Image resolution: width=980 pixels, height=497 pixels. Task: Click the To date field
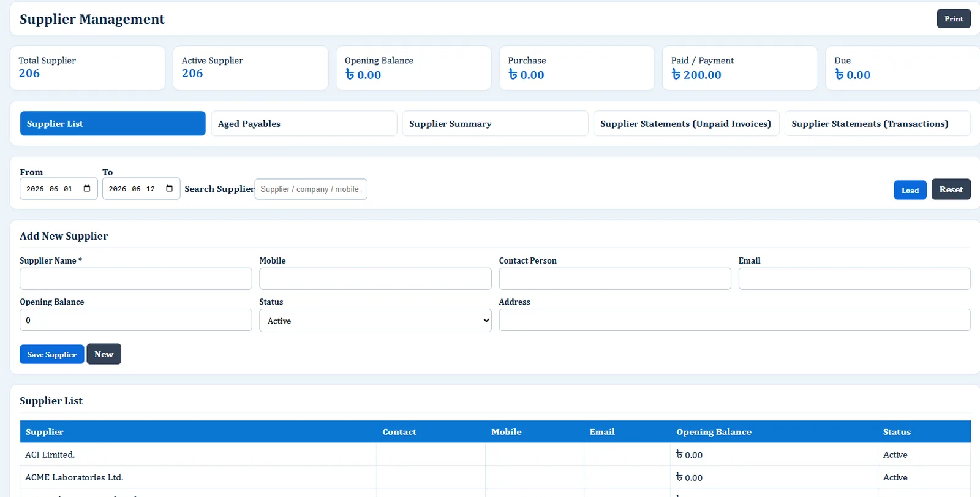click(x=141, y=189)
